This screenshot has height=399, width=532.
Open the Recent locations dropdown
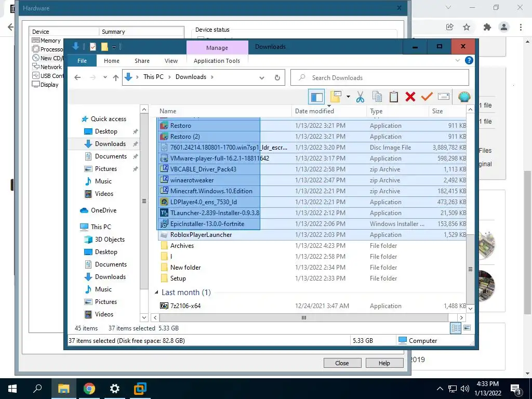105,77
